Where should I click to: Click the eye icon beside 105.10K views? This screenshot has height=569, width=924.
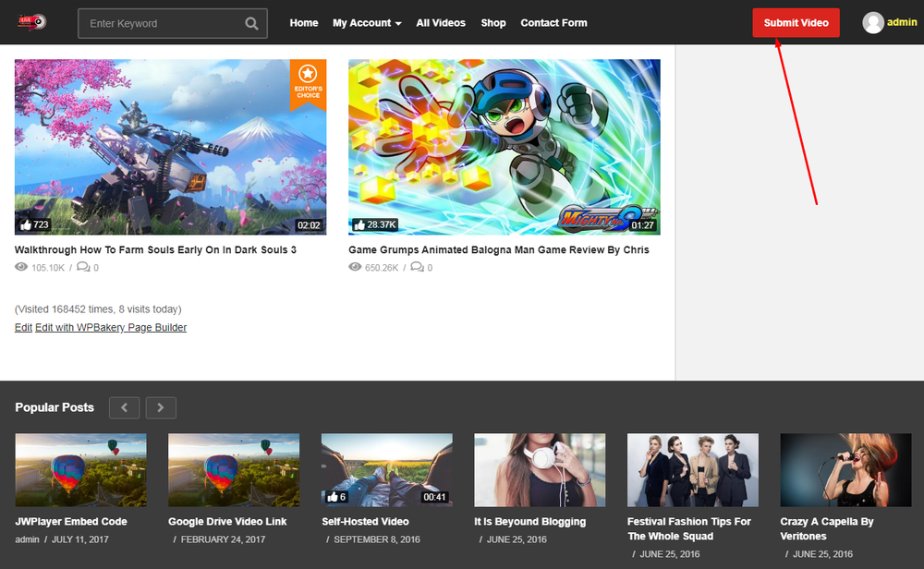click(21, 267)
